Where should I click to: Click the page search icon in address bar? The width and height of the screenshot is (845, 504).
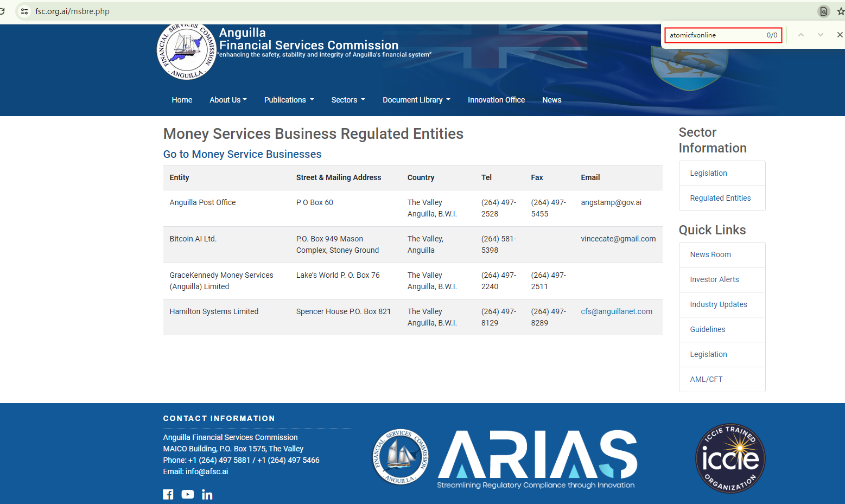click(x=824, y=11)
